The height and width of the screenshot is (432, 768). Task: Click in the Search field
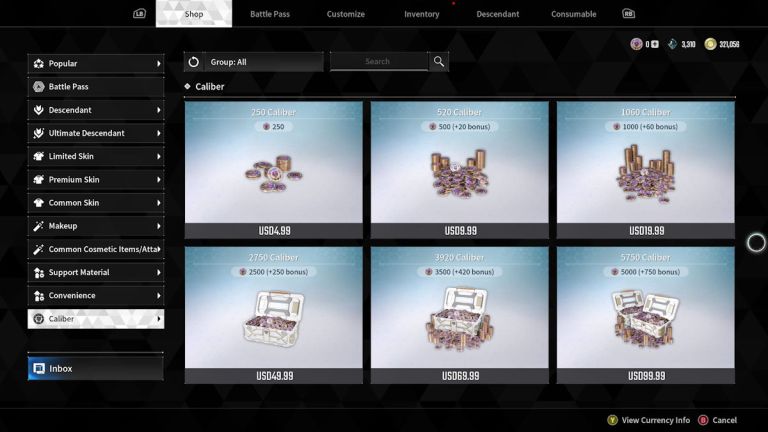click(x=379, y=62)
